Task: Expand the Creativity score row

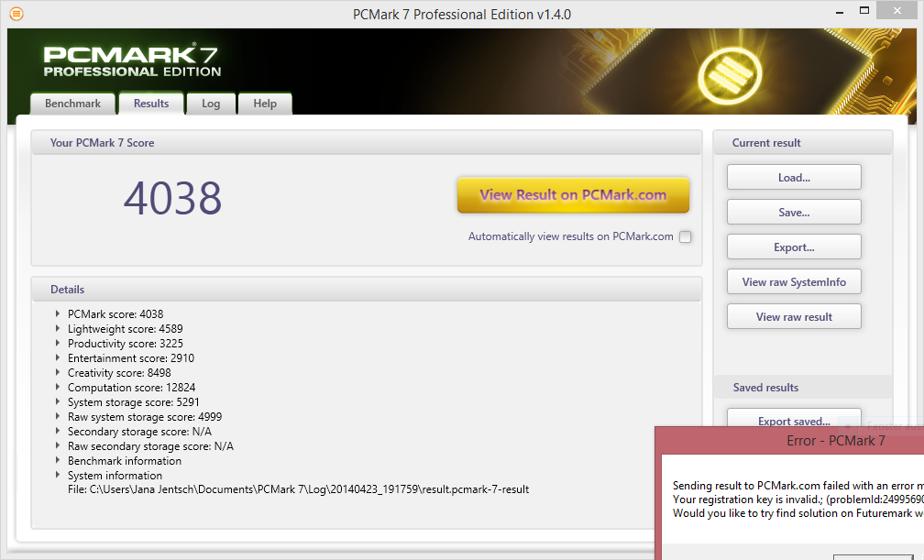Action: tap(57, 372)
